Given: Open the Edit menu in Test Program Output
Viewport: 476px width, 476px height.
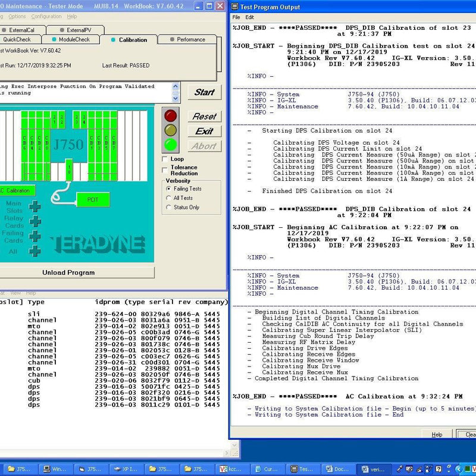Looking at the screenshot, I should click(250, 17).
